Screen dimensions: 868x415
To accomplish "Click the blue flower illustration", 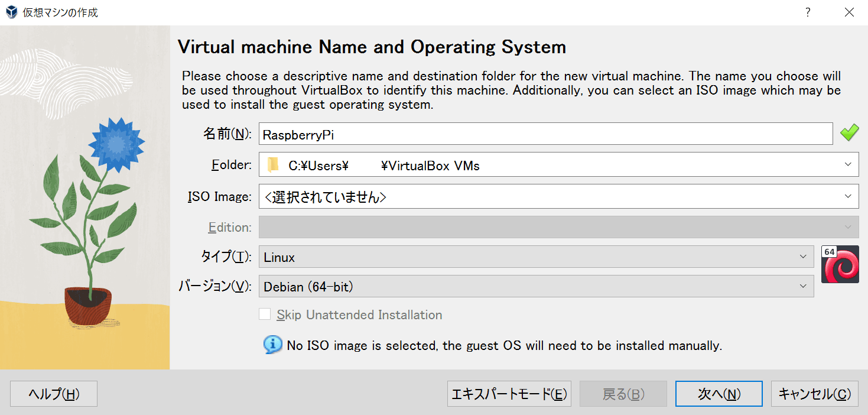I will [116, 142].
